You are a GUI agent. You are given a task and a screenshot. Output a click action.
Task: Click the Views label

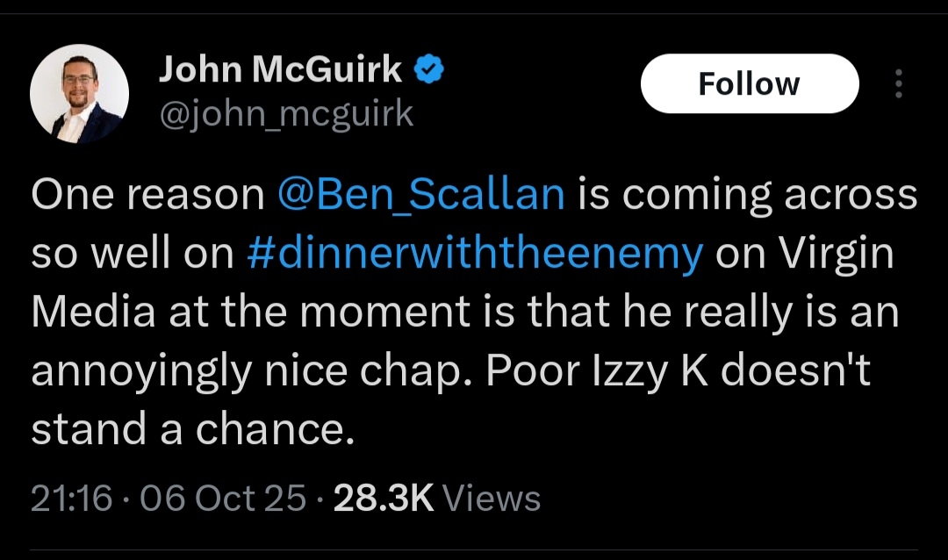(492, 499)
